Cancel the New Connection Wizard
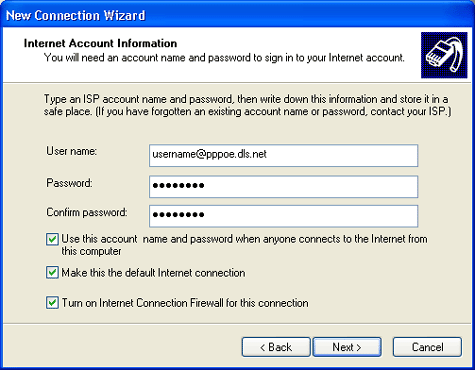This screenshot has width=475, height=370. point(427,347)
